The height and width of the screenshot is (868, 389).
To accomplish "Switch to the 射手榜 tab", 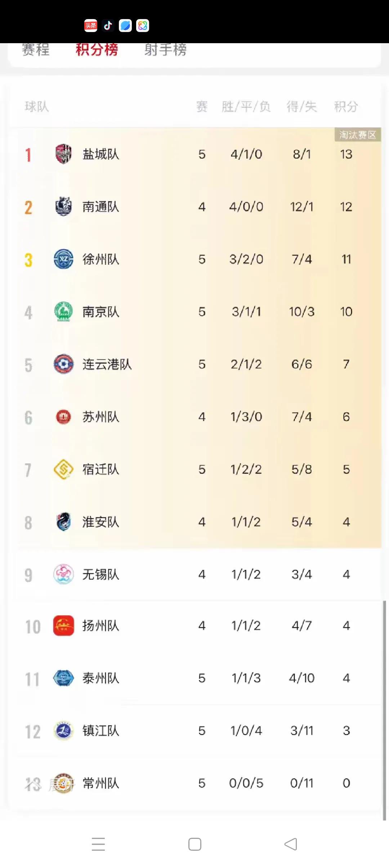I will [x=166, y=50].
